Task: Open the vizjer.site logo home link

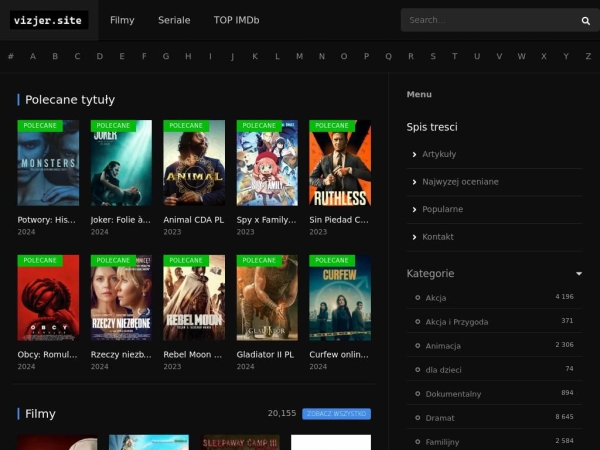Action: (x=49, y=20)
